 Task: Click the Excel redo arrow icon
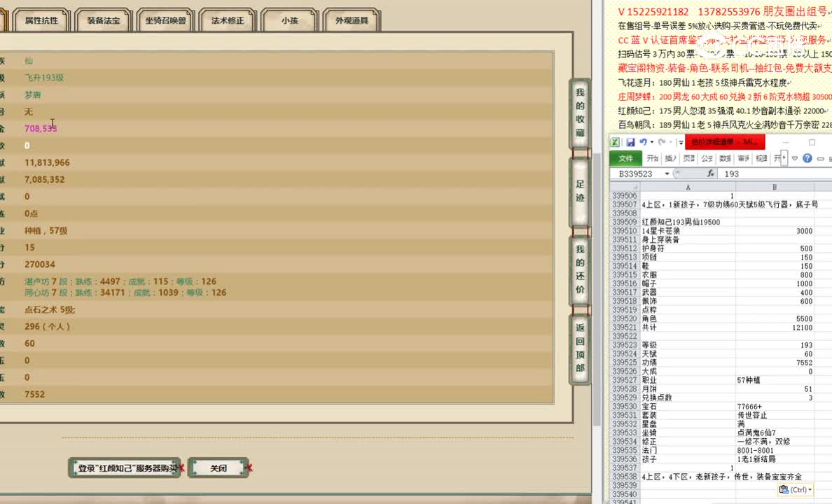pyautogui.click(x=661, y=142)
